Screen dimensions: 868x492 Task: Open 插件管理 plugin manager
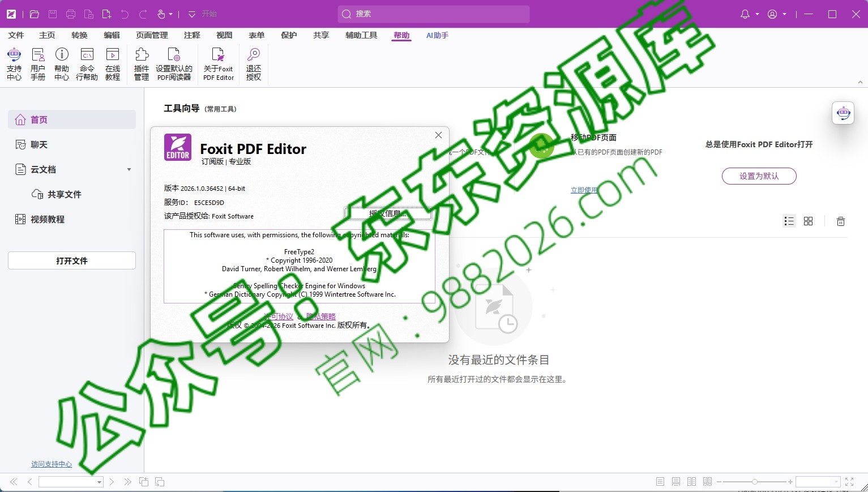[x=141, y=62]
